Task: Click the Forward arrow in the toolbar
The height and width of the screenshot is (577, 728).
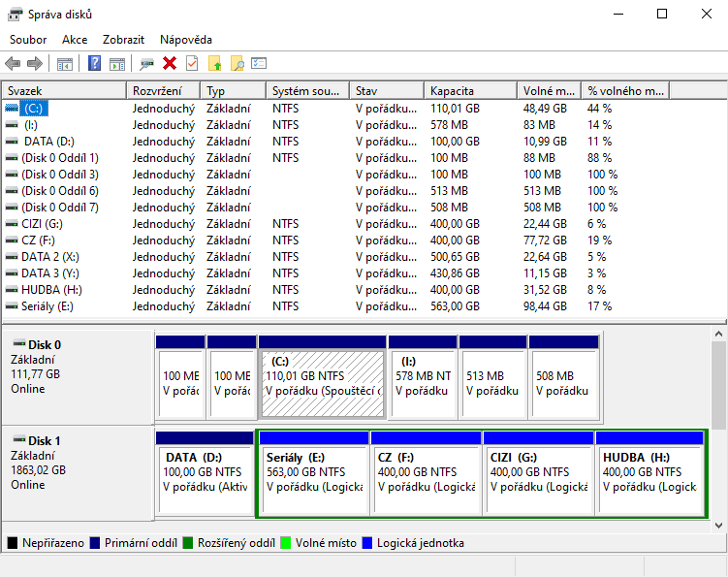Action: pos(35,64)
